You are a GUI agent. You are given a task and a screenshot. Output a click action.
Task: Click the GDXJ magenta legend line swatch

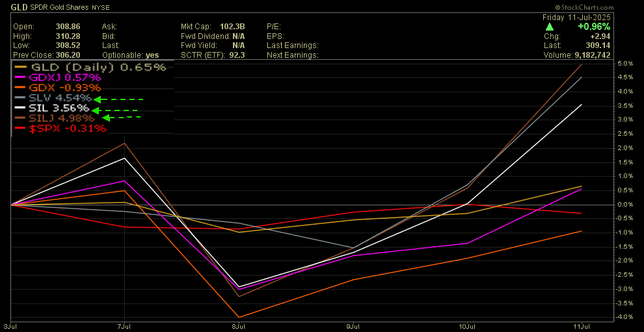(20, 77)
